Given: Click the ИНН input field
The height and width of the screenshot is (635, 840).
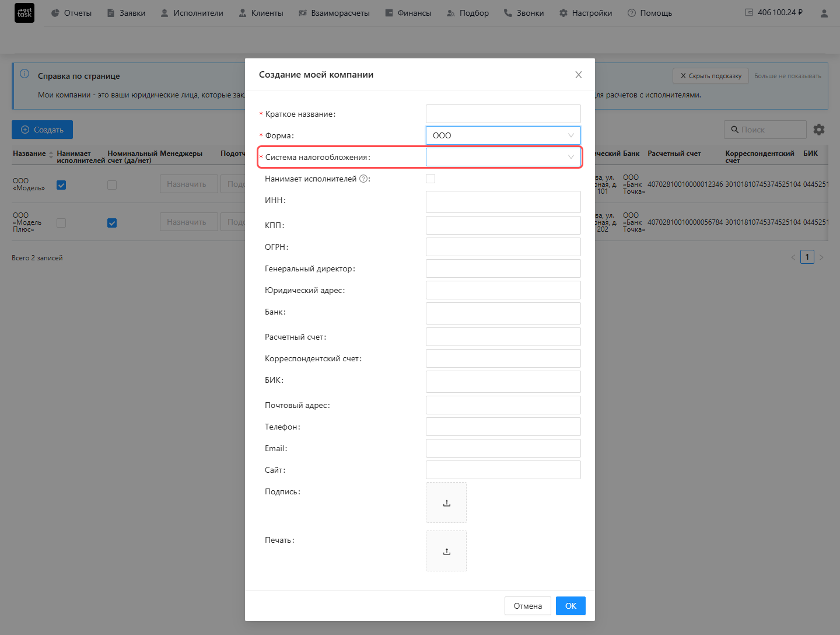Looking at the screenshot, I should 503,202.
